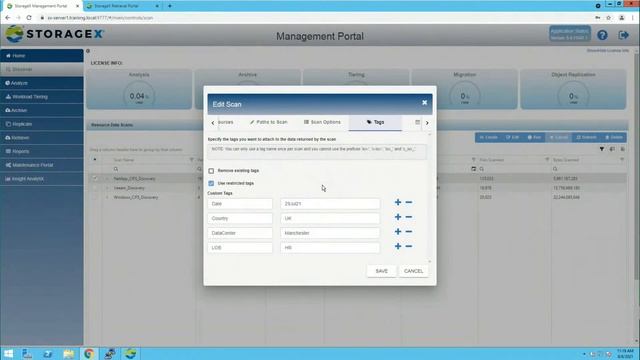640x360 pixels.
Task: Cancel the Edit Scan dialog
Action: pos(413,271)
